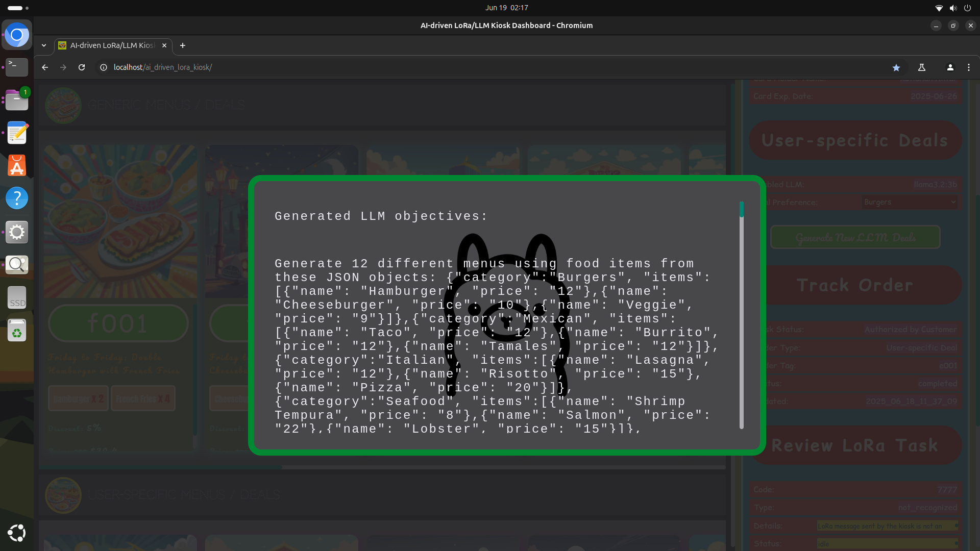This screenshot has height=551, width=980.
Task: Reload the kiosk dashboard page
Action: pyautogui.click(x=82, y=67)
